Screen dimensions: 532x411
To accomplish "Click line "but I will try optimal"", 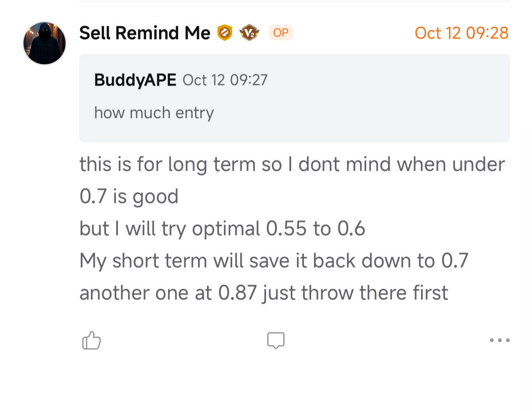I will (x=169, y=228).
